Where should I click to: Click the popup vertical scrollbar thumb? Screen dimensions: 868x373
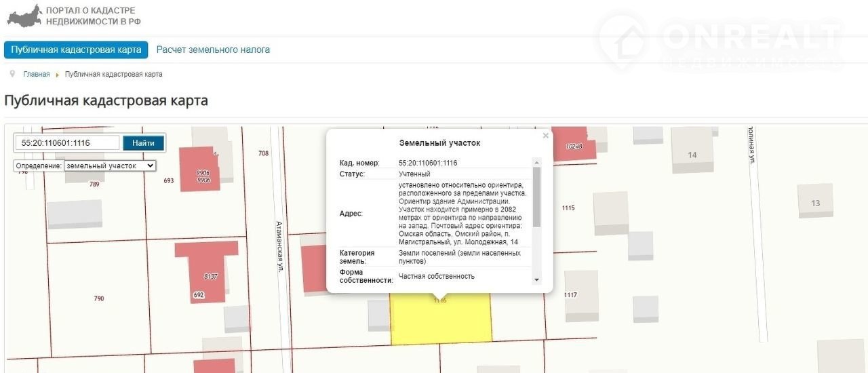pos(537,197)
